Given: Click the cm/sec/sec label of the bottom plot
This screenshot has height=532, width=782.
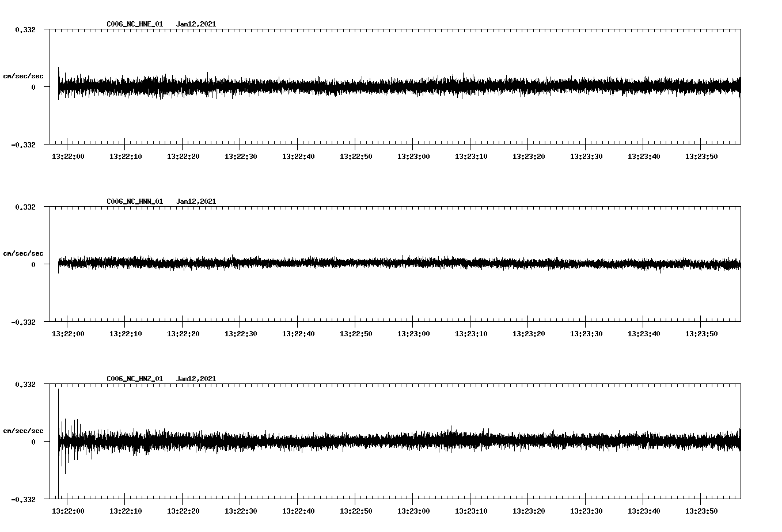Looking at the screenshot, I should pyautogui.click(x=24, y=430).
